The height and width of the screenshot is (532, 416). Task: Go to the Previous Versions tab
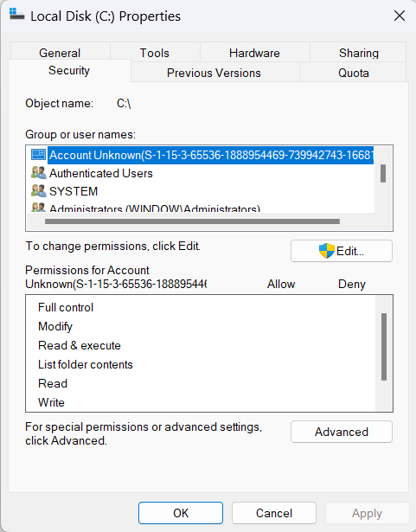click(214, 73)
